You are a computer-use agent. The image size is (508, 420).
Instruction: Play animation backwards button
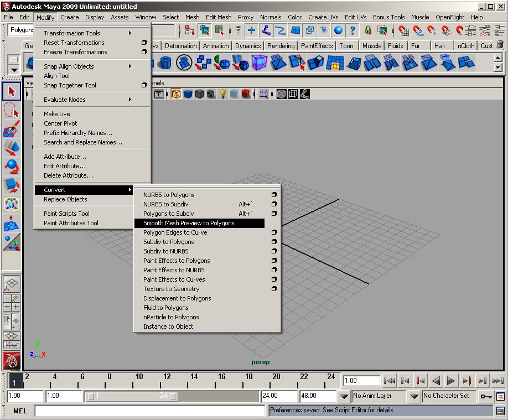pos(436,381)
